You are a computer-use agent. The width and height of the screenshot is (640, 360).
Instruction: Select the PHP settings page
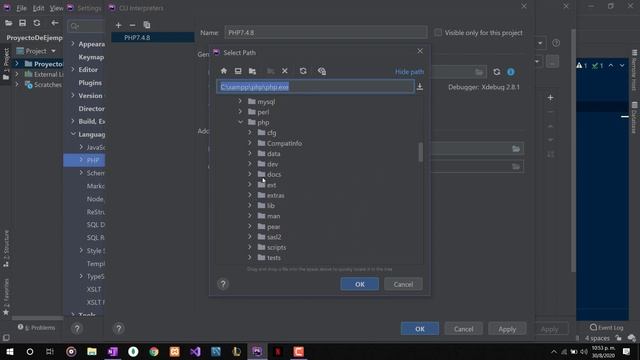coord(84,160)
